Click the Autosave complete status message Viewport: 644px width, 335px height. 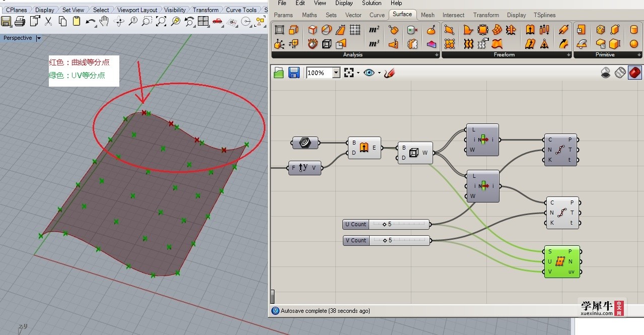[x=325, y=311]
